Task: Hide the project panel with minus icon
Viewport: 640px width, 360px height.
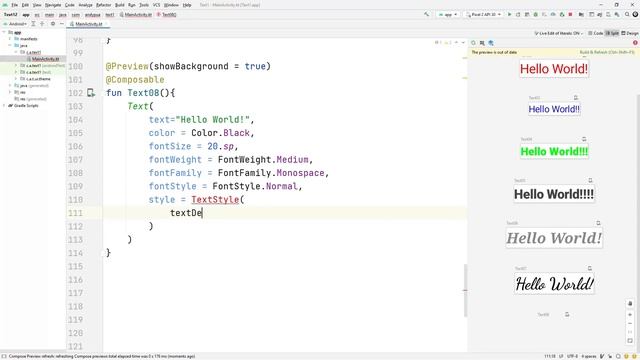Action: [x=62, y=24]
